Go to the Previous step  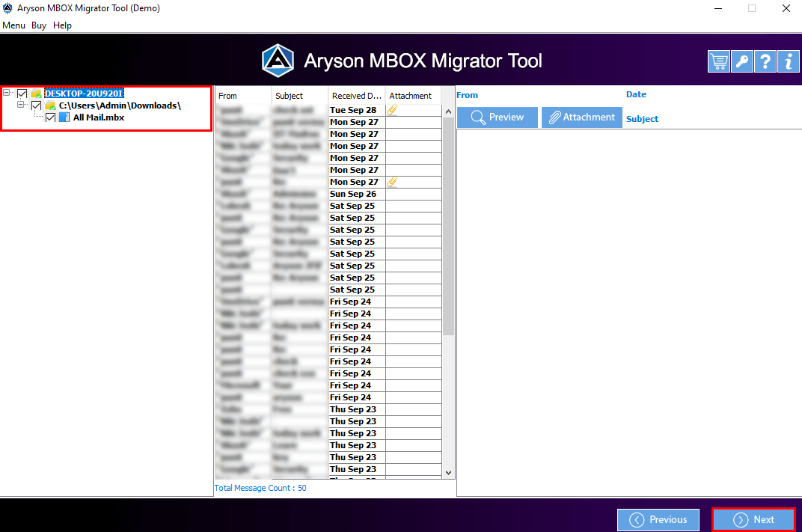point(658,520)
